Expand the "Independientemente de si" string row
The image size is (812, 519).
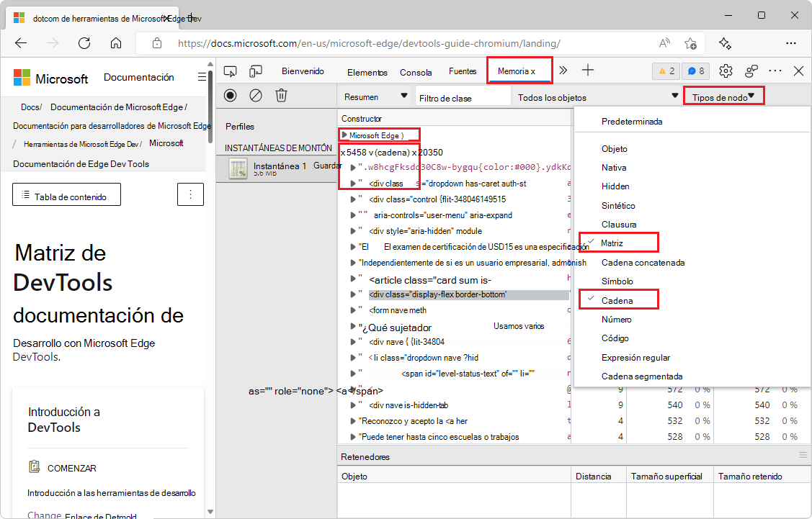pyautogui.click(x=352, y=263)
